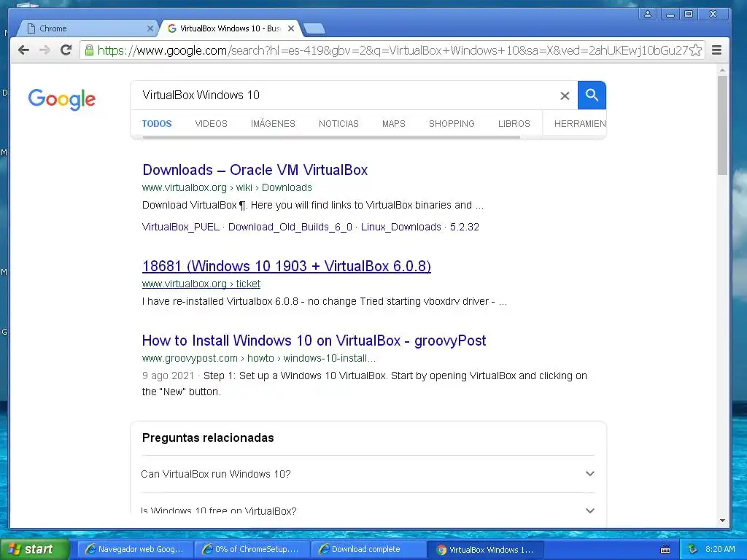Screen dimensions: 747x560
Task: Expand 'Can VirtualBox run Windows 10?' question
Action: (368, 474)
